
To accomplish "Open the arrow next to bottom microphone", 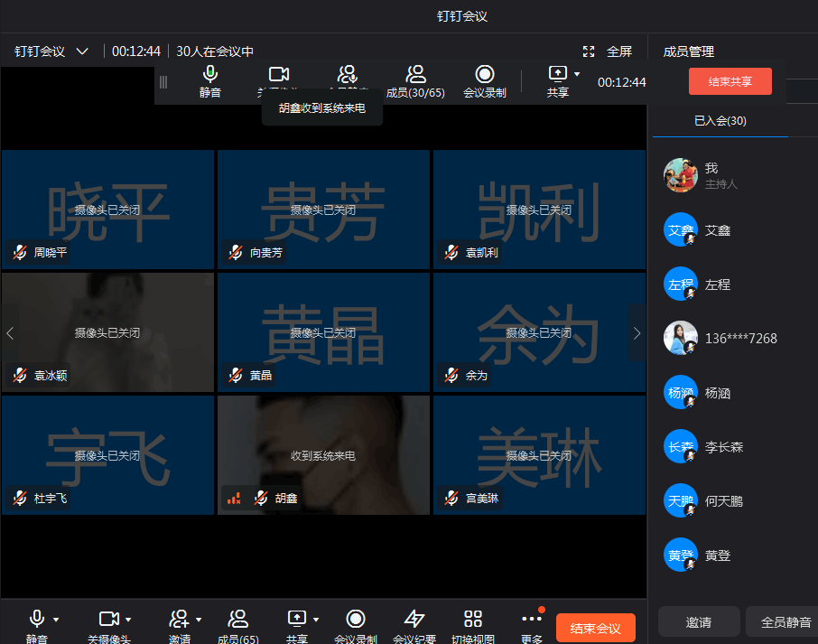I will point(56,620).
